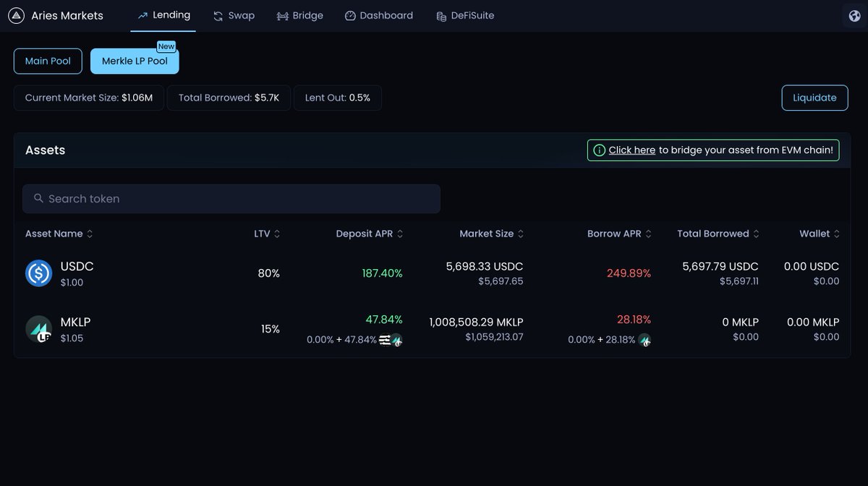Viewport: 868px width, 486px height.
Task: Click Total Borrowed $5.7K stat
Action: [x=229, y=98]
